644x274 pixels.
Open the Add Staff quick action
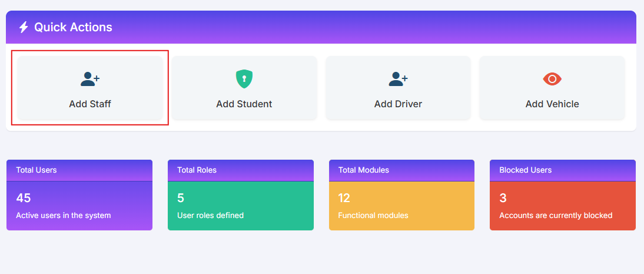90,88
